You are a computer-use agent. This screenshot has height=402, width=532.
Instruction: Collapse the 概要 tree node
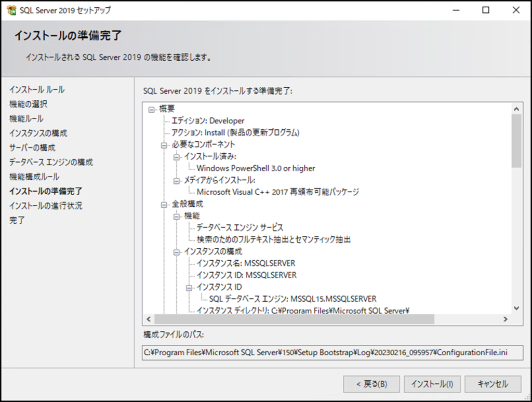(151, 110)
